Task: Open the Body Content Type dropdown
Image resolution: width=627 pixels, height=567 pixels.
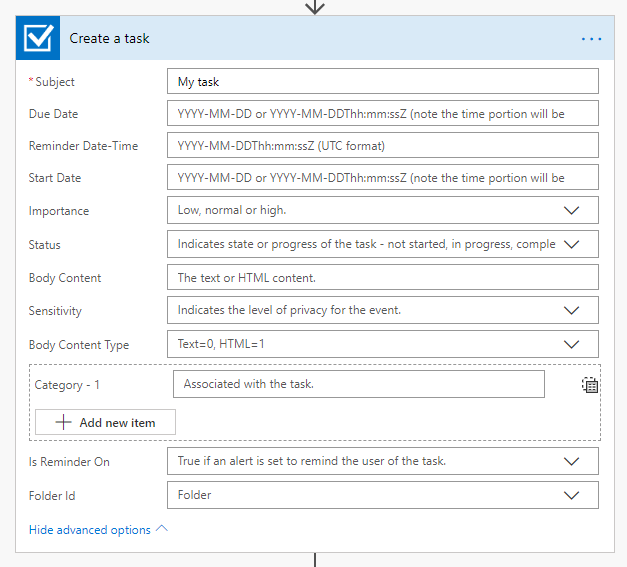Action: click(383, 344)
